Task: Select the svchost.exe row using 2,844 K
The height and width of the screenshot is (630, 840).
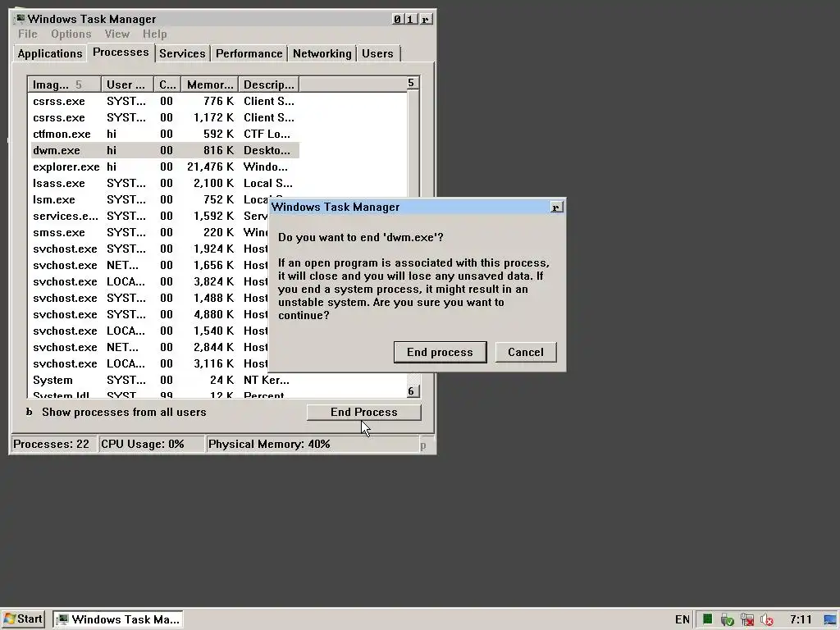Action: point(149,347)
